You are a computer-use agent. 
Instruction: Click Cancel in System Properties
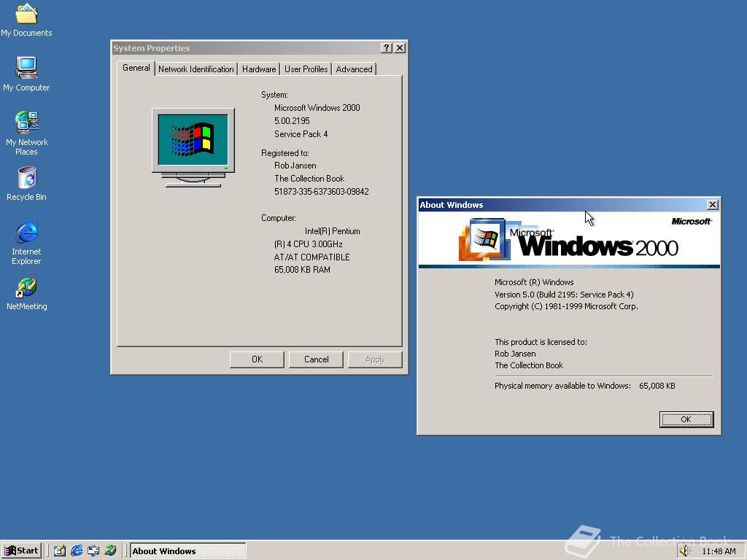tap(316, 359)
